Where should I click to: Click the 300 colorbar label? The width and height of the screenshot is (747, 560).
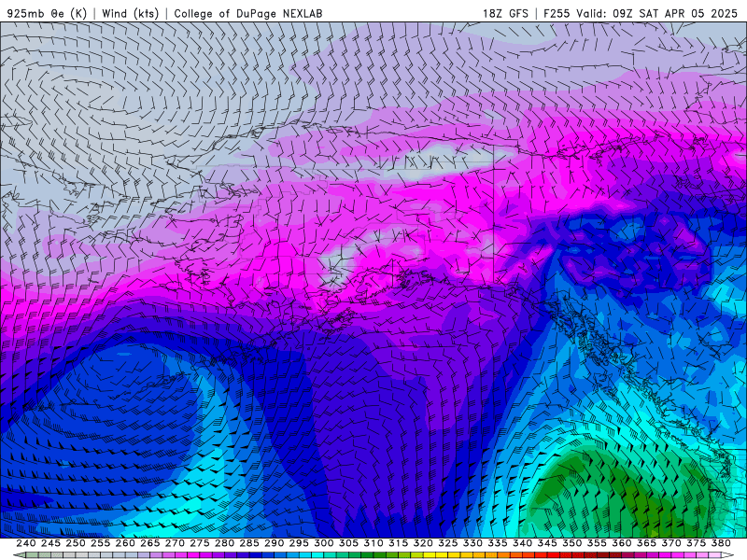tap(323, 543)
